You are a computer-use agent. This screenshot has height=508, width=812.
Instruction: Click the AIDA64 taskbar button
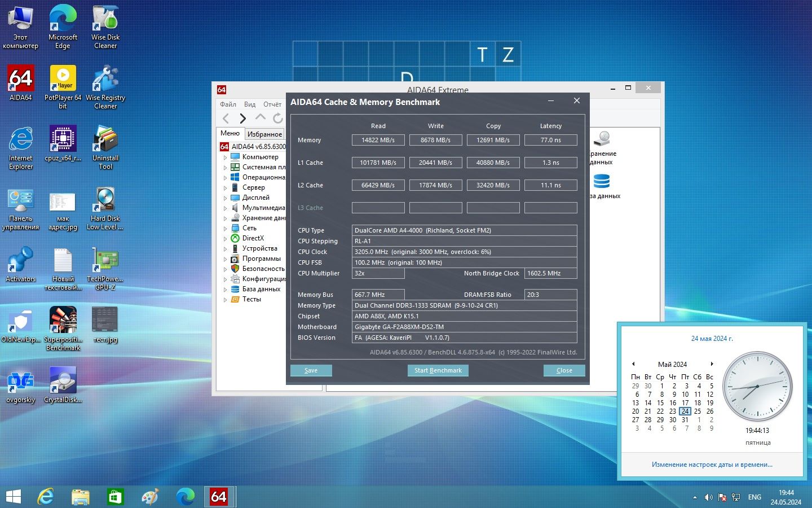click(x=219, y=497)
